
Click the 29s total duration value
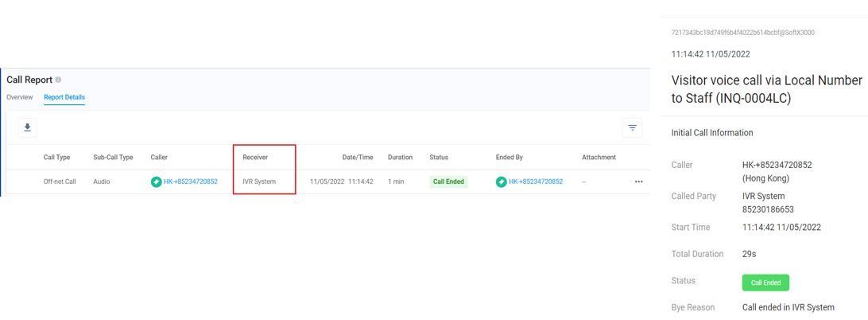coord(749,254)
